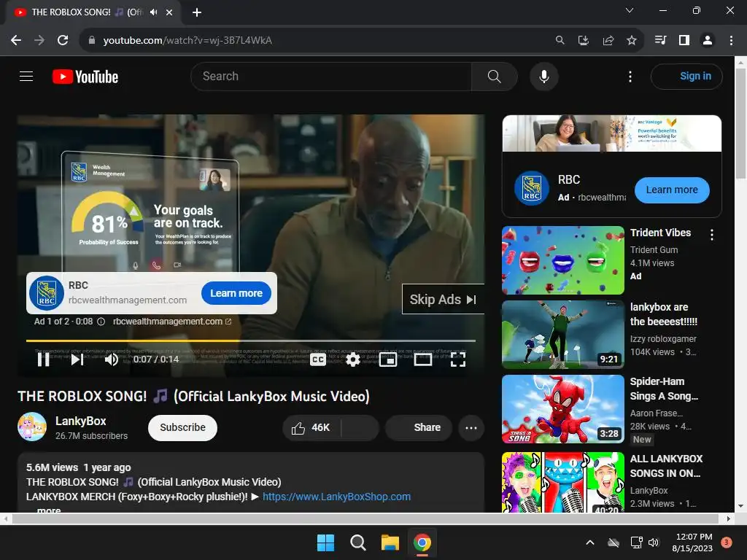Open LankyBox channel avatar

(32, 427)
